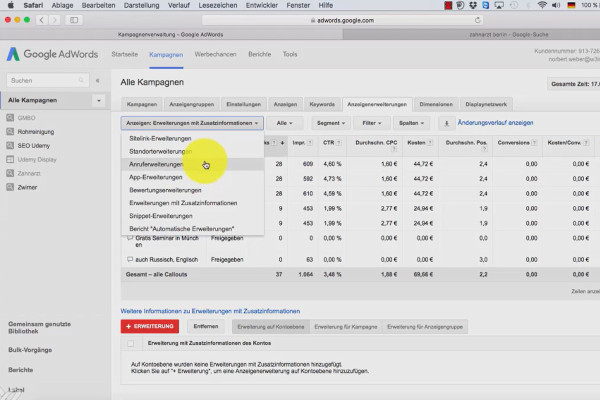Click the download report icon
This screenshot has height=400, width=600.
(x=446, y=123)
